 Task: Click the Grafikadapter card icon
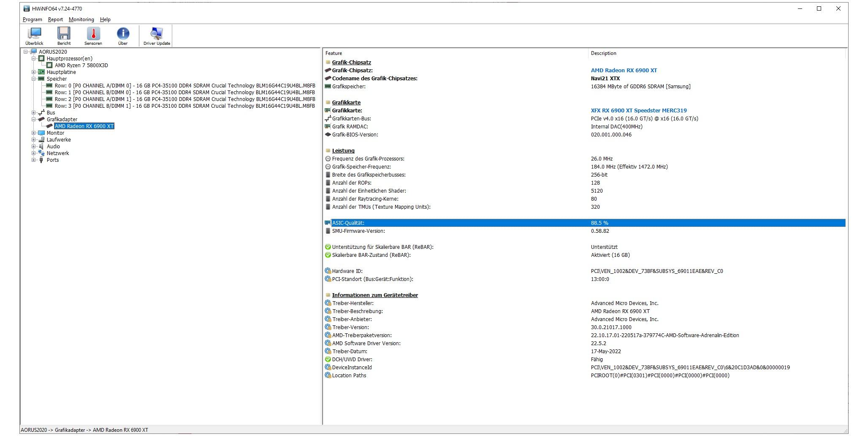coord(41,120)
